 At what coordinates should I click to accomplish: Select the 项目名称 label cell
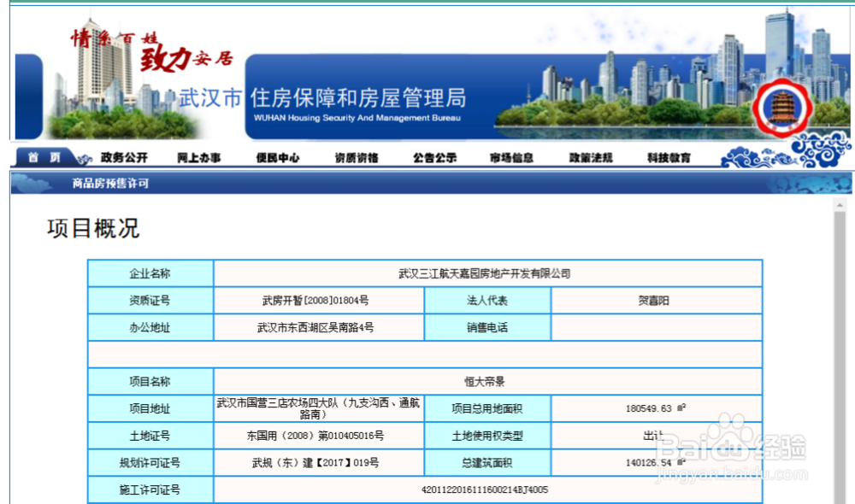tap(150, 381)
